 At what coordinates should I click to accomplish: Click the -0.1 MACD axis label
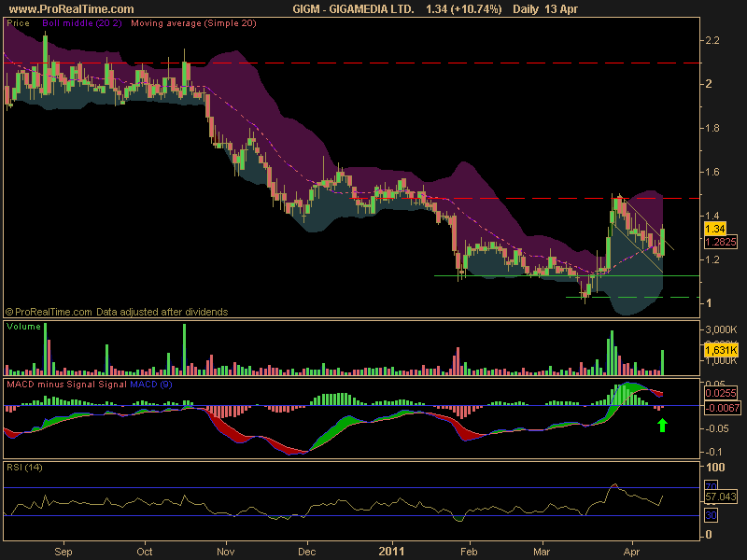(714, 452)
